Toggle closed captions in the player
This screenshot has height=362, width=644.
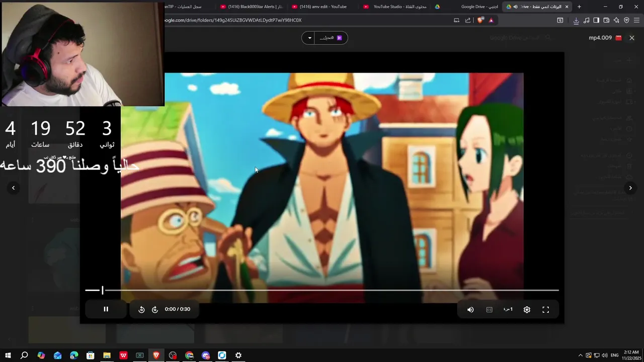489,310
